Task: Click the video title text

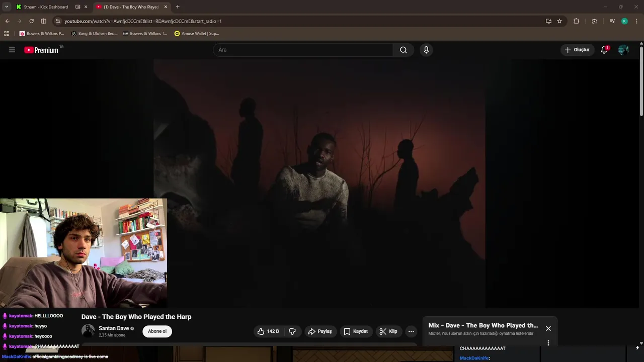Action: (x=136, y=317)
